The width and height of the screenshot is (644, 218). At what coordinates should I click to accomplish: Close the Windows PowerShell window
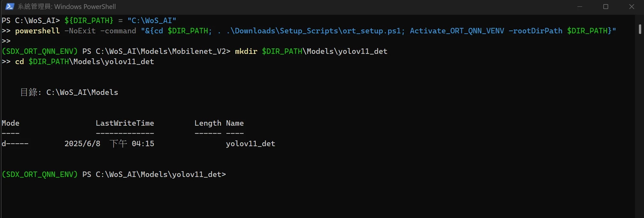[x=631, y=7]
